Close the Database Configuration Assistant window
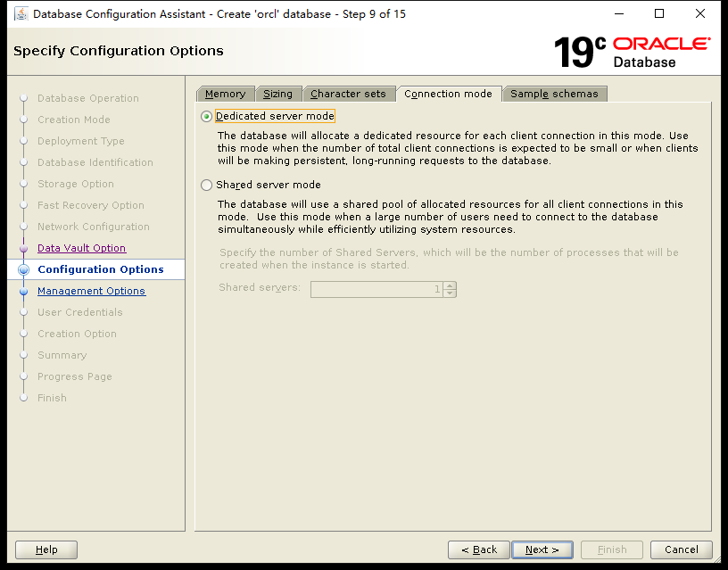The image size is (728, 570). click(700, 13)
